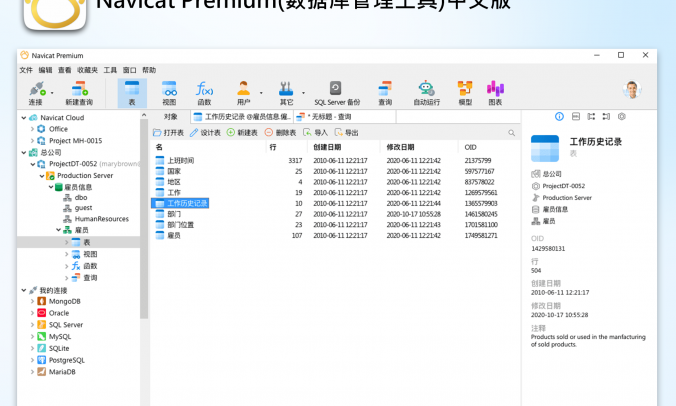The image size is (676, 406).
Task: Select the 部门位置 table row
Action: pyautogui.click(x=335, y=225)
